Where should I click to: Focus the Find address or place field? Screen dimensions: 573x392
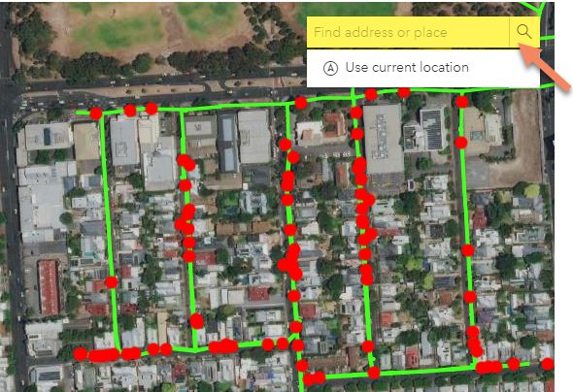tap(408, 32)
